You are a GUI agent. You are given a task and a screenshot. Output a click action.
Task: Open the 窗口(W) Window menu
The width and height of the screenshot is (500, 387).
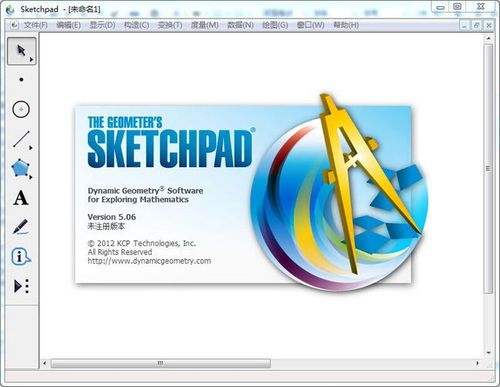point(310,25)
